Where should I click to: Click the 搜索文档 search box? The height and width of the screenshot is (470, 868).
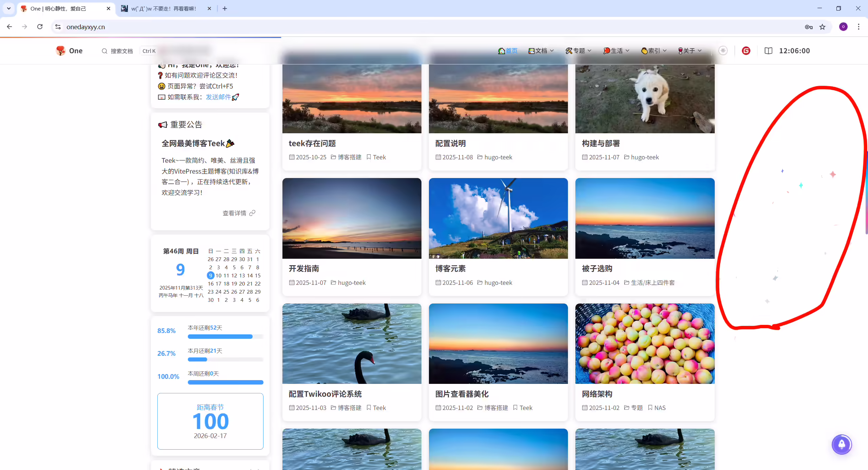pyautogui.click(x=129, y=51)
